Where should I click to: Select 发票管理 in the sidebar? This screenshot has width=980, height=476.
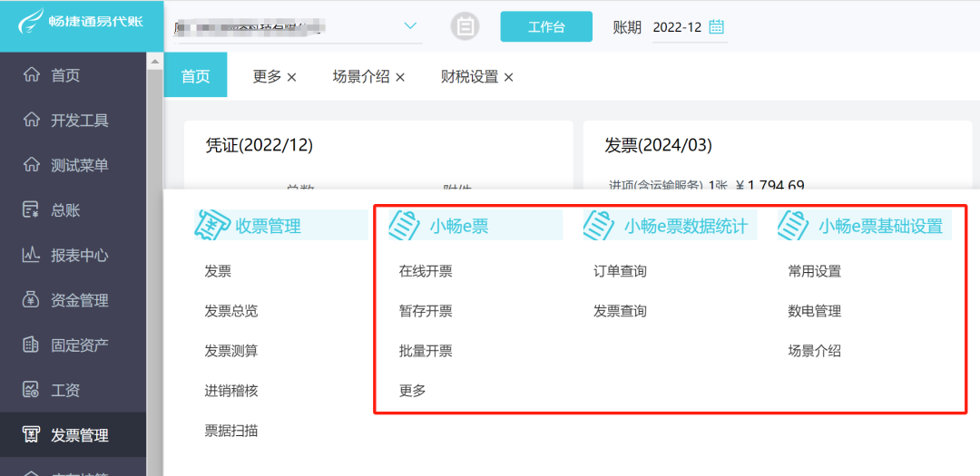click(73, 435)
